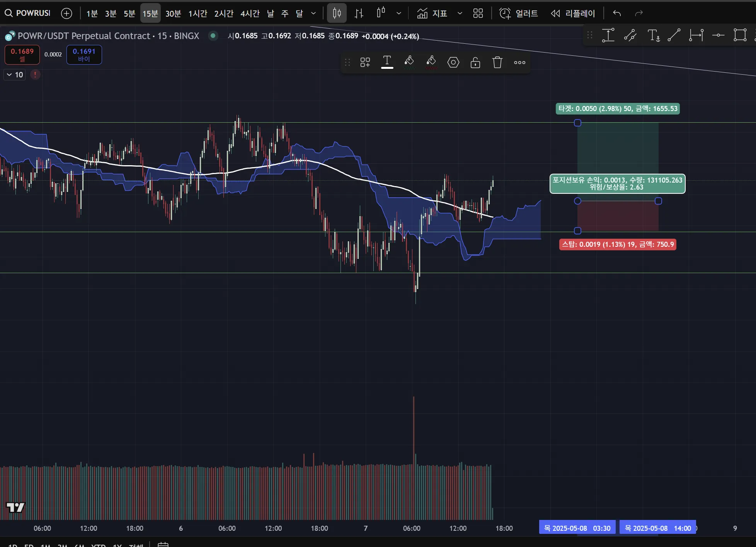Click the 2025-05-08 03:30 time label

click(577, 528)
